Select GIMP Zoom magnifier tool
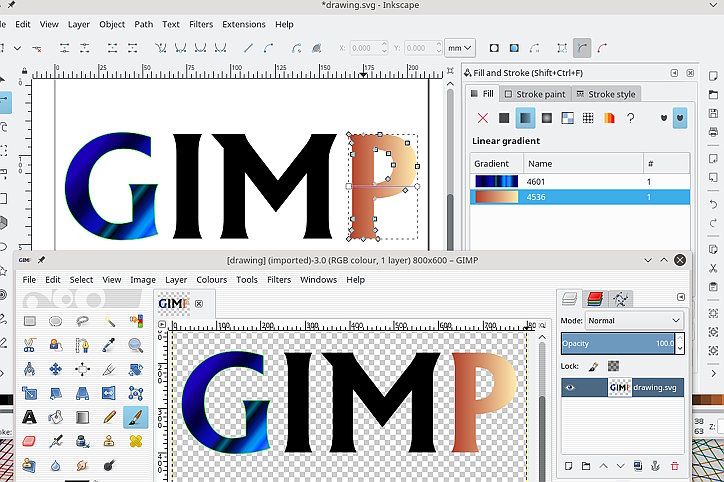 pyautogui.click(x=136, y=345)
